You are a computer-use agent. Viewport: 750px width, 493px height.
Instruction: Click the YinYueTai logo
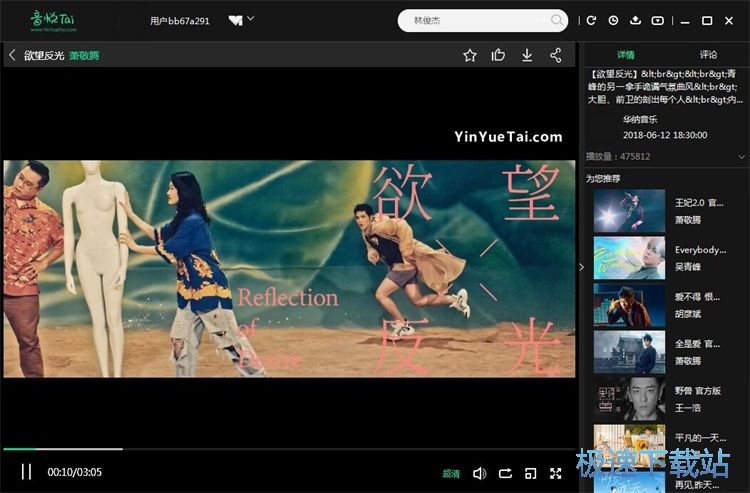coord(53,21)
